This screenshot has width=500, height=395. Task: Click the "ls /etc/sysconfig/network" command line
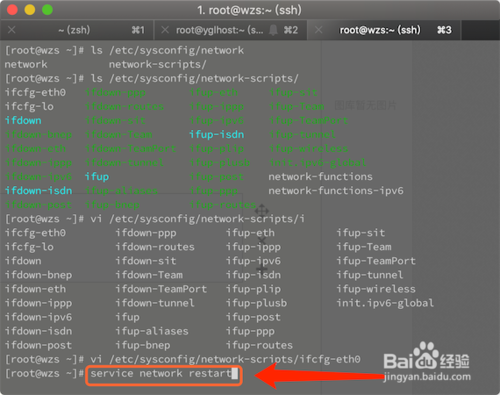point(167,50)
